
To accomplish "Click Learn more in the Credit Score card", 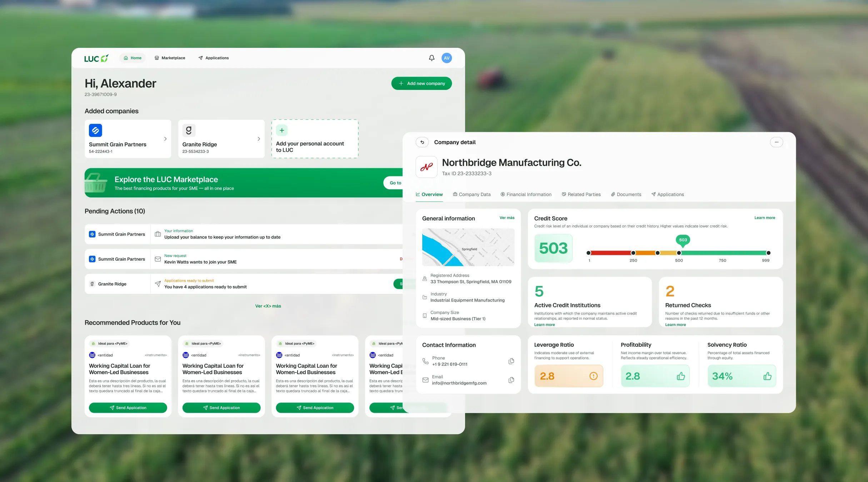I will [x=764, y=218].
